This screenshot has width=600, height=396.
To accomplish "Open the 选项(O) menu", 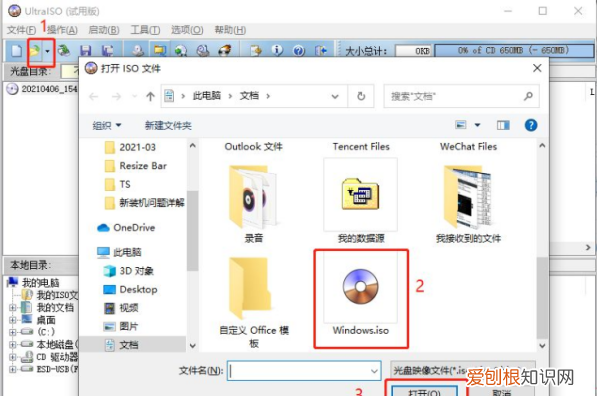I will [x=187, y=30].
